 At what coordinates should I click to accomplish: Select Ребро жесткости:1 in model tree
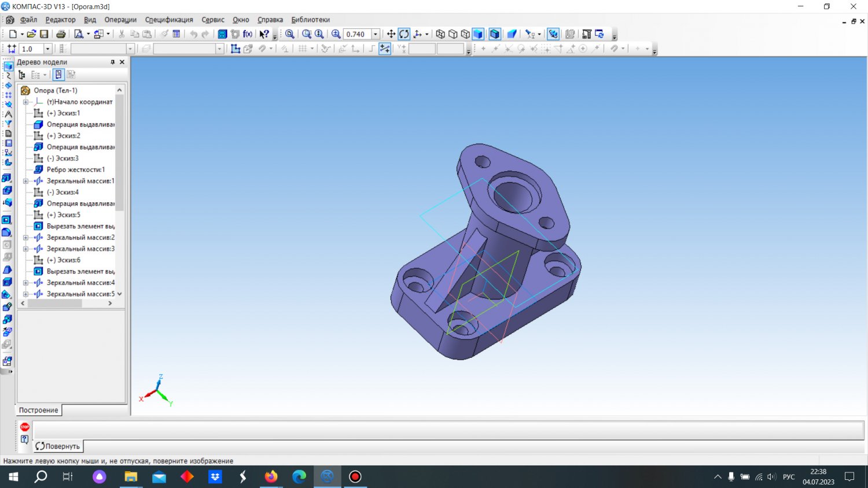click(76, 169)
